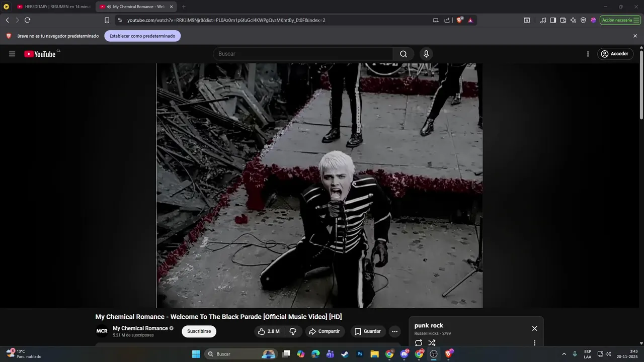This screenshot has height=362, width=644.
Task: Open playlist options three-dot menu
Action: 534,343
